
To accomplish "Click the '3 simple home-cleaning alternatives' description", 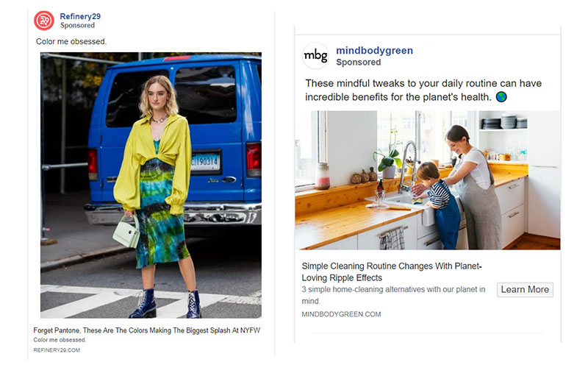I will click(393, 295).
